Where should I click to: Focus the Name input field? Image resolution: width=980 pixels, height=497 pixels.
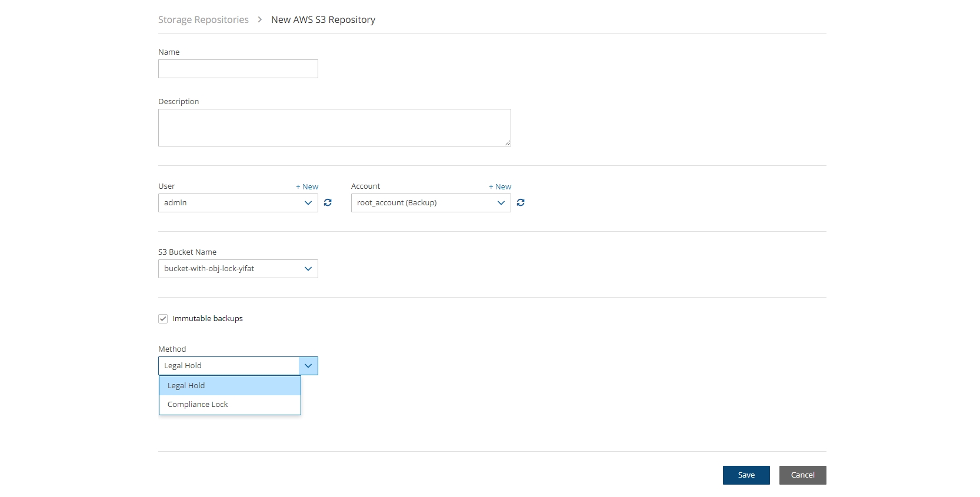click(238, 69)
